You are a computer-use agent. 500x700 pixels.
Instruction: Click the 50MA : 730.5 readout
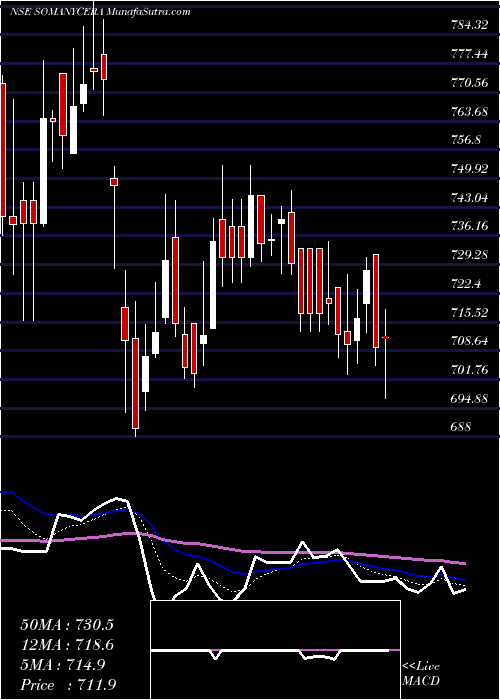[67, 625]
